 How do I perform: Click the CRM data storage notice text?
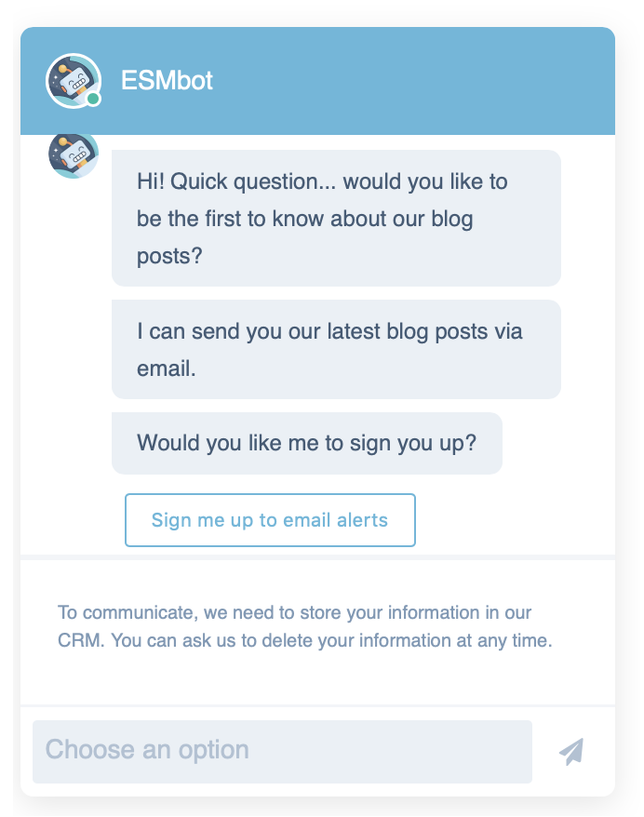pos(305,626)
